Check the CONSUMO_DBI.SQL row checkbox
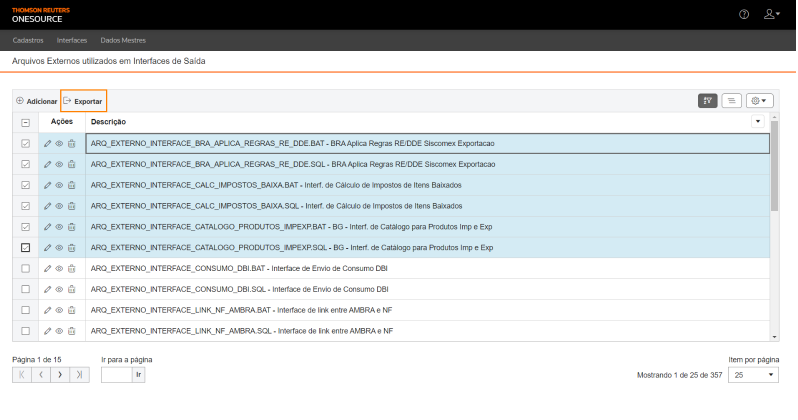This screenshot has width=798, height=420. tap(25, 289)
